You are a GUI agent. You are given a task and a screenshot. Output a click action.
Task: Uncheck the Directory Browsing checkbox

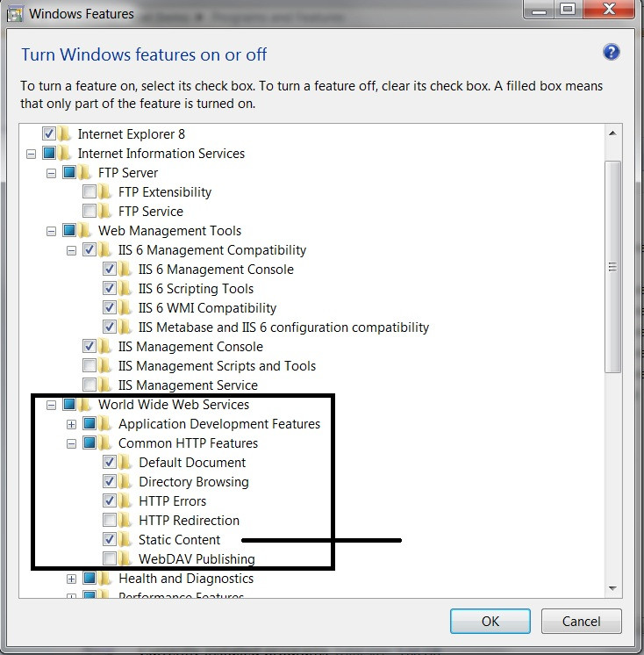[x=110, y=481]
